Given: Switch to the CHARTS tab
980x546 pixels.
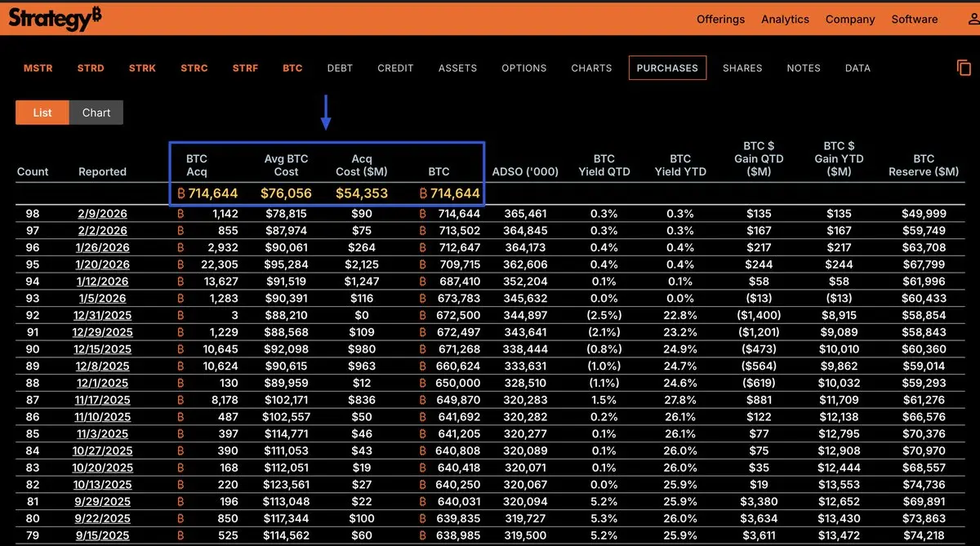Looking at the screenshot, I should 591,69.
